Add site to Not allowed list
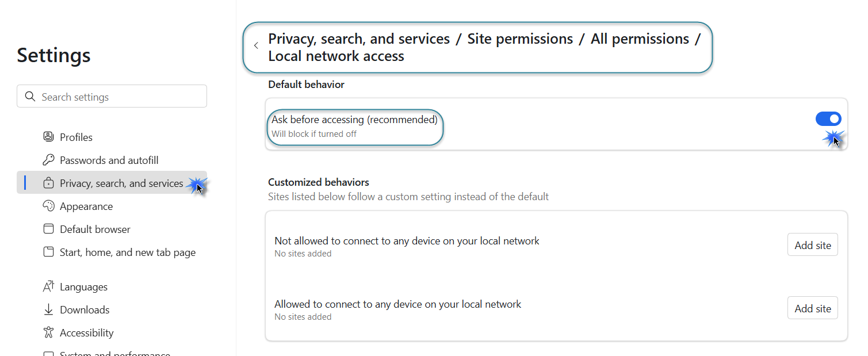868x356 pixels. 813,245
